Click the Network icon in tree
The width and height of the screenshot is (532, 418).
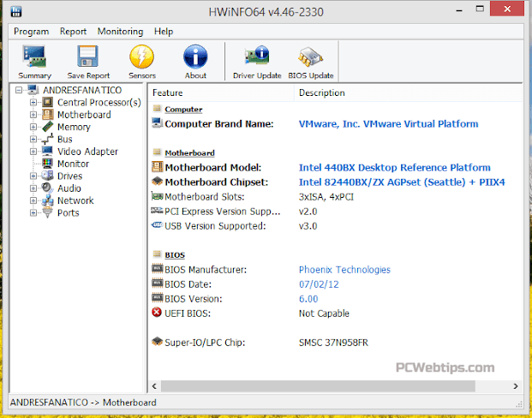coord(47,200)
